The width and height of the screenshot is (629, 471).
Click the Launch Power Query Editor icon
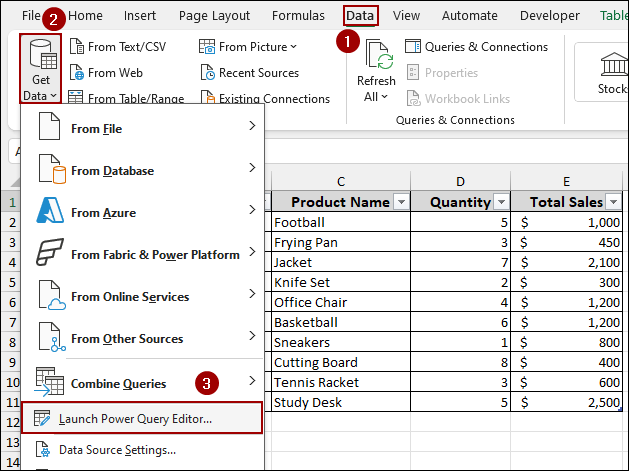point(42,418)
